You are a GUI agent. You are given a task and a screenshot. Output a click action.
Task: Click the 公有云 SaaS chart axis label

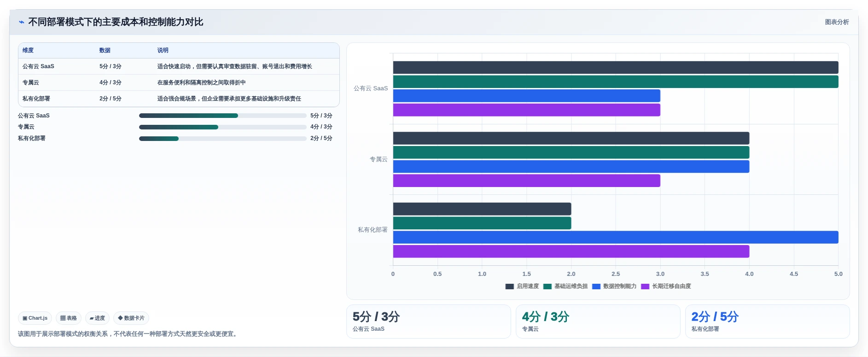pos(371,88)
